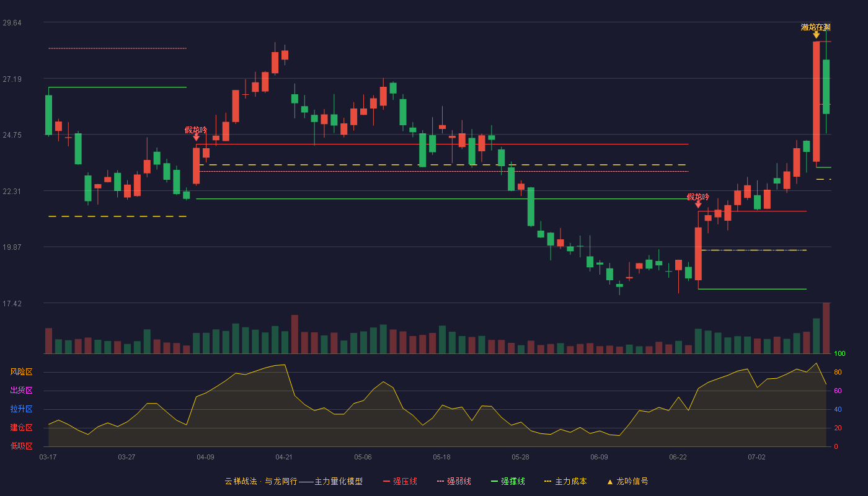Click the orange 80 indicator axis value

[x=838, y=372]
